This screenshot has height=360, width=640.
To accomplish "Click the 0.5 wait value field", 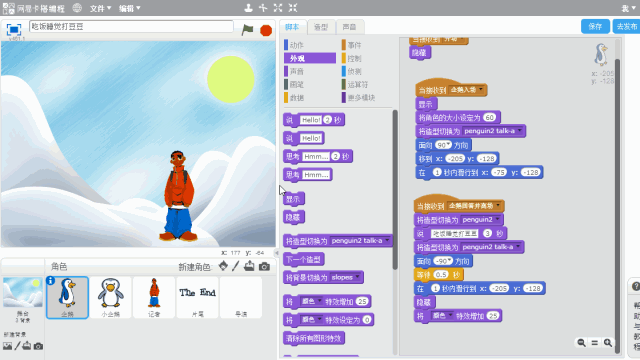I will click(441, 274).
